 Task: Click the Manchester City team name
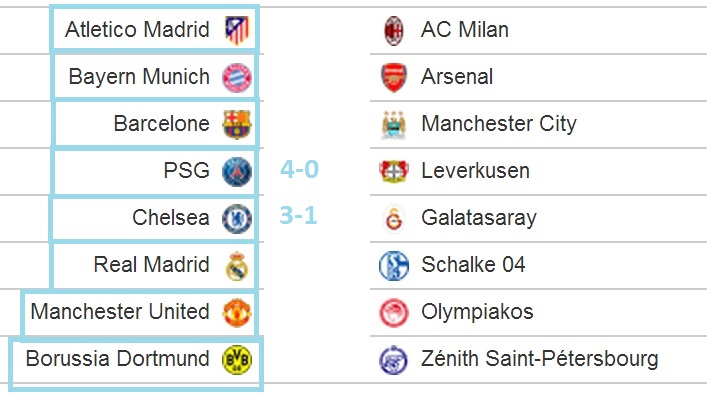[x=499, y=124]
